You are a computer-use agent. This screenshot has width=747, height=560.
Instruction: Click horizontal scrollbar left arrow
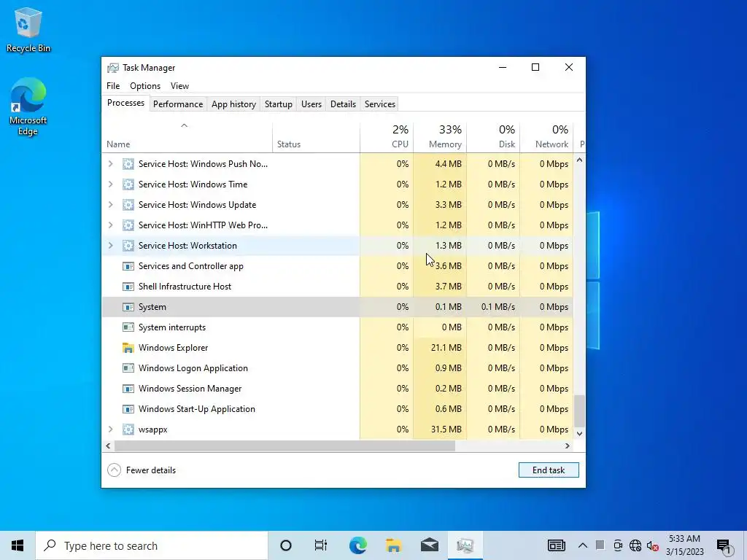pos(108,446)
